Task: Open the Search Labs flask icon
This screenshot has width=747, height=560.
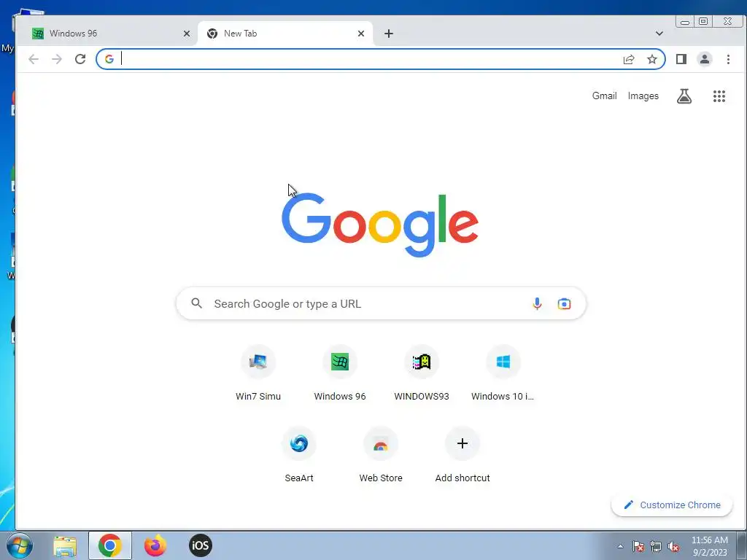Action: 684,96
